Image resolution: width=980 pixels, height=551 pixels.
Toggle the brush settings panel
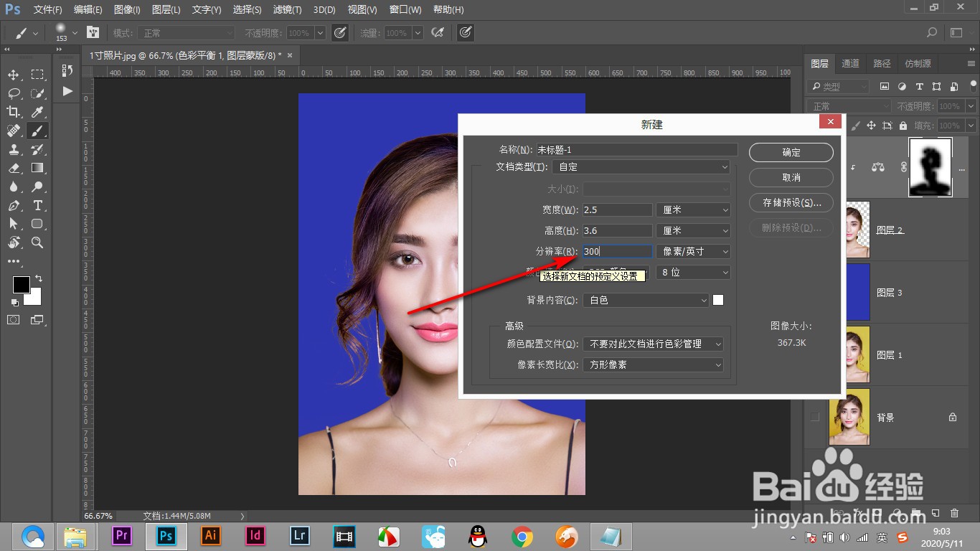tap(93, 32)
